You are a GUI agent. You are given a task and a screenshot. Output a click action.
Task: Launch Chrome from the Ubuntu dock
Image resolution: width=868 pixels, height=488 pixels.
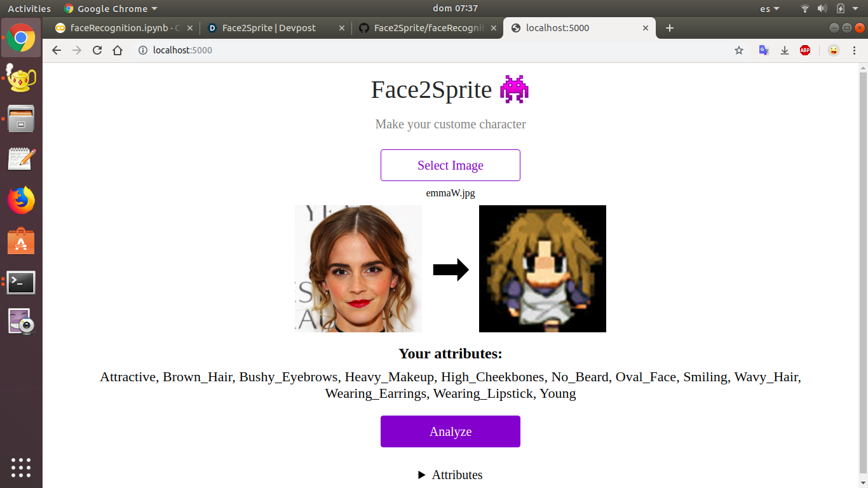click(x=21, y=38)
